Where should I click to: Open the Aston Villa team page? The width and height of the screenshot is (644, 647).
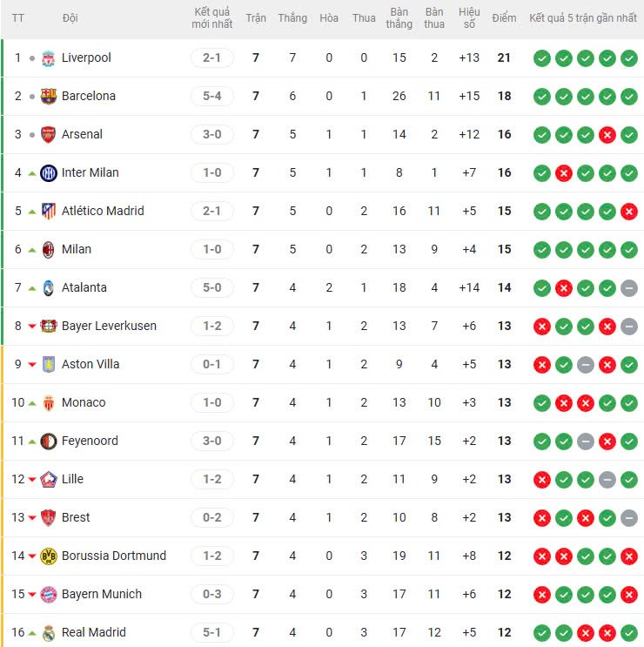pyautogui.click(x=91, y=364)
